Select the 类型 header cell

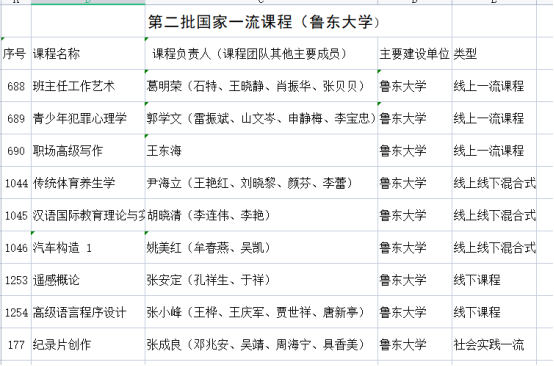[494, 54]
